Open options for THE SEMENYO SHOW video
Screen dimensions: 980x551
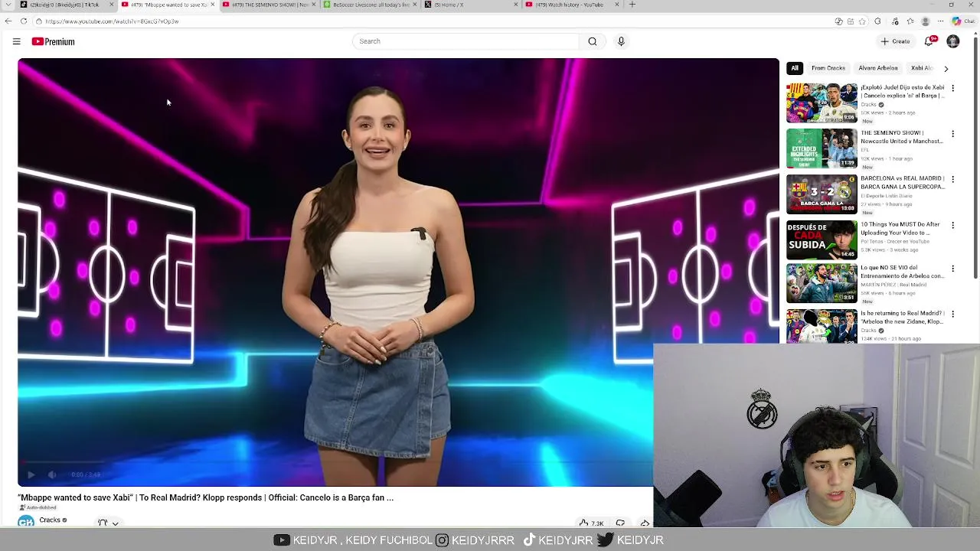coord(953,135)
